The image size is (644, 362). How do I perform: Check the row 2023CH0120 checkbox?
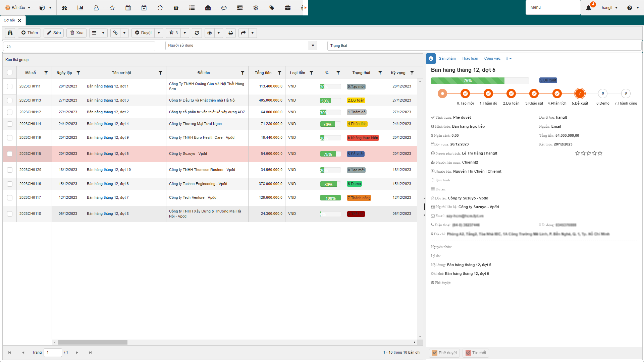pyautogui.click(x=10, y=170)
